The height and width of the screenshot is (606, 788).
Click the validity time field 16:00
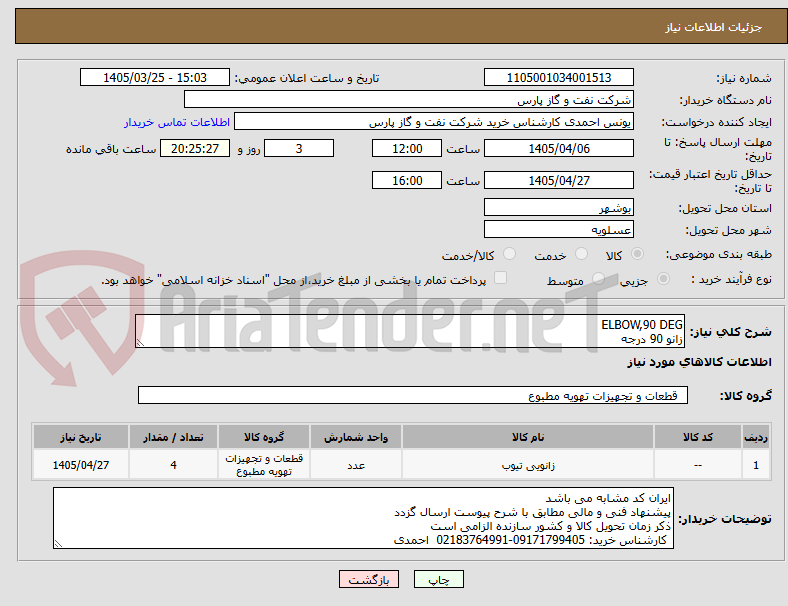[407, 180]
